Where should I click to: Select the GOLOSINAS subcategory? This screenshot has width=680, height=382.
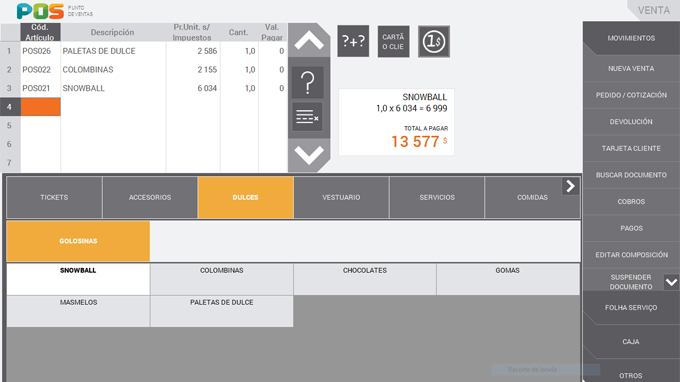coord(78,241)
